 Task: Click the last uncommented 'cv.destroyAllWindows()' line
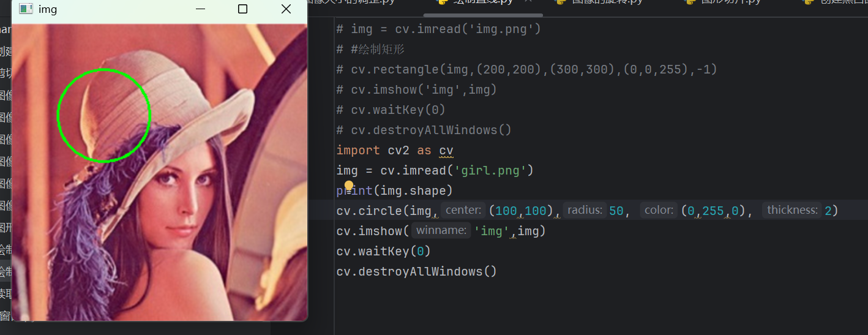pos(416,271)
